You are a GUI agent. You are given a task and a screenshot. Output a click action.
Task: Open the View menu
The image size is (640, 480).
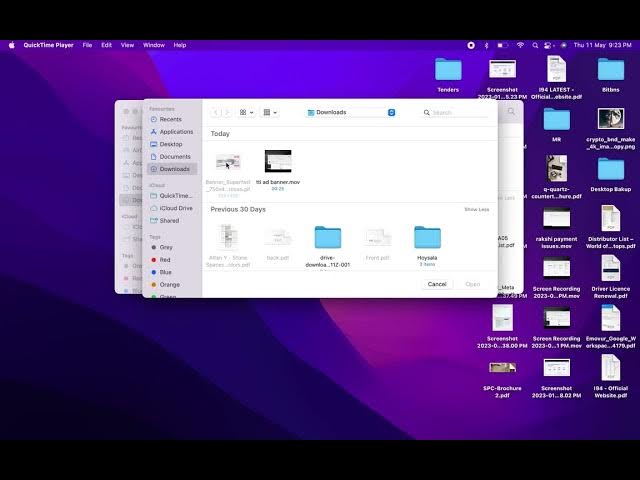127,45
